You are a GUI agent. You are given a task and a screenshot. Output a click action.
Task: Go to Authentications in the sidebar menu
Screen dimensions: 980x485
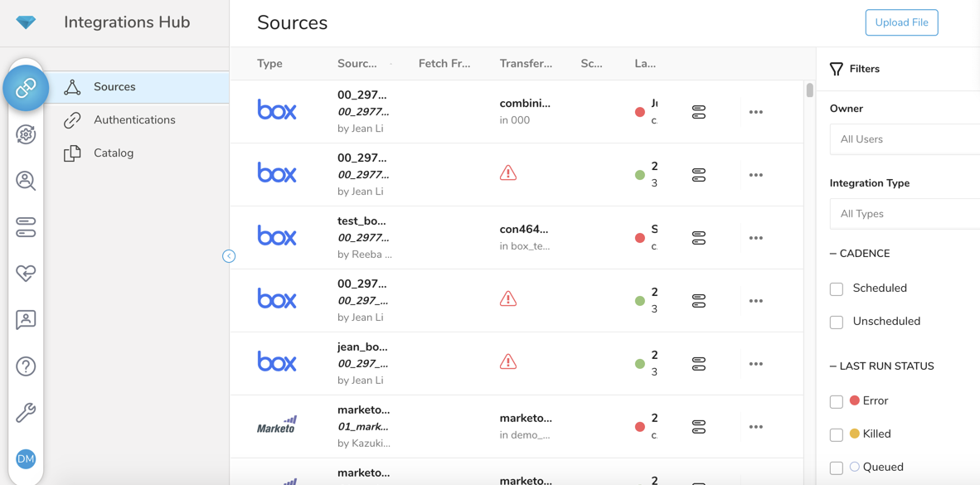point(134,120)
